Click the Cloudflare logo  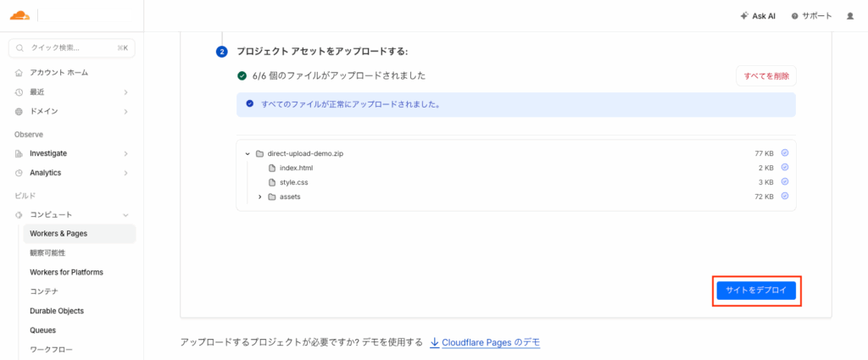pos(19,15)
